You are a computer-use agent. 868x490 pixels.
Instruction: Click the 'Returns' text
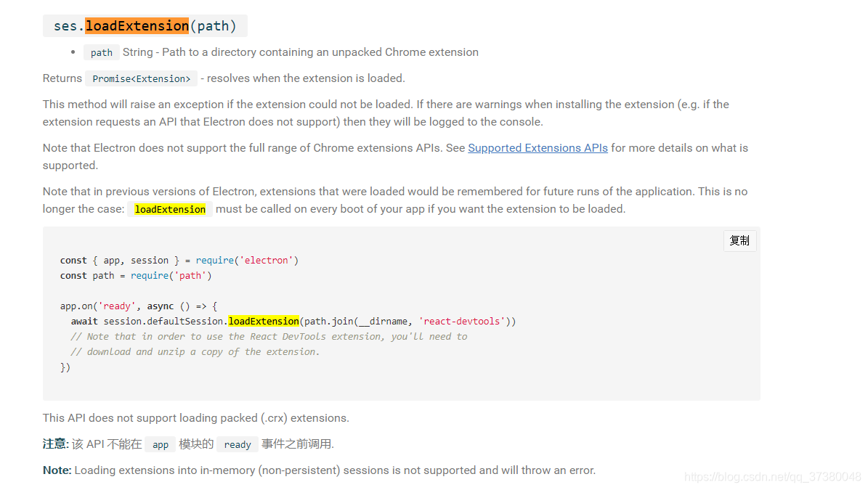62,78
